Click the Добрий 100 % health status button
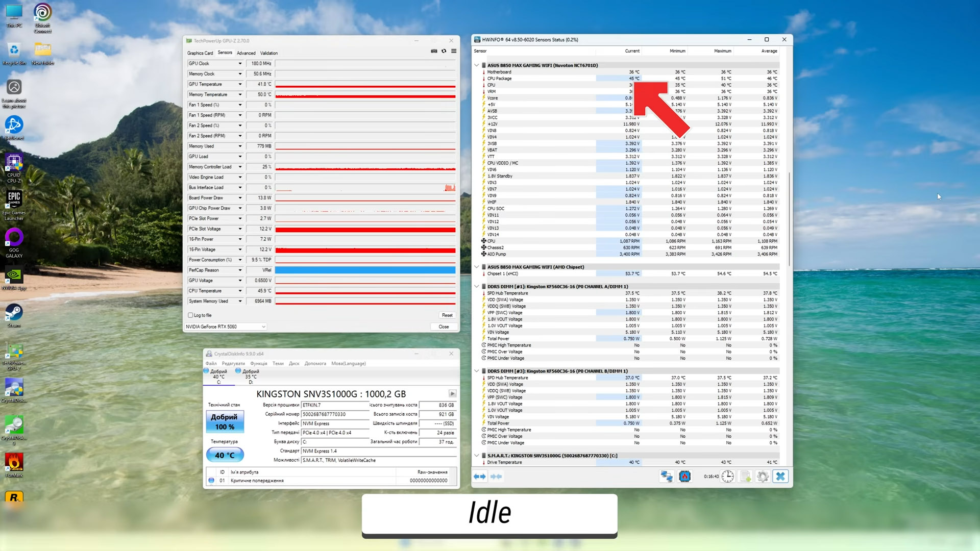 tap(225, 422)
